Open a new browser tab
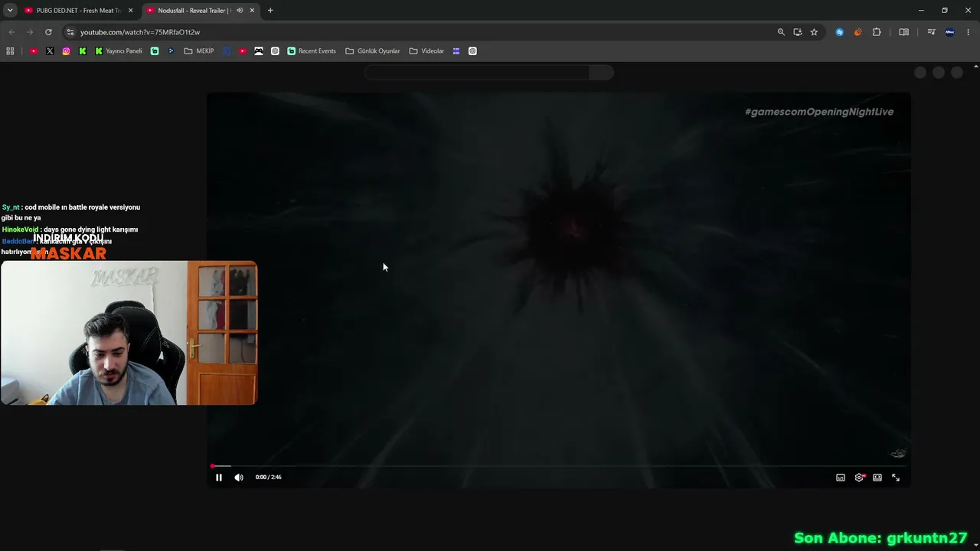 click(270, 11)
